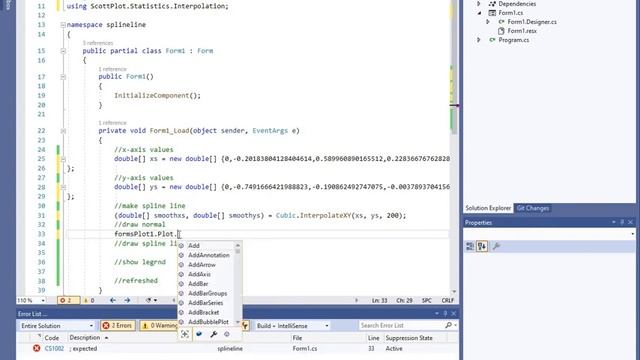This screenshot has width=640, height=360.
Task: Expand Dependencies node in Solution Explorer
Action: pyautogui.click(x=479, y=4)
